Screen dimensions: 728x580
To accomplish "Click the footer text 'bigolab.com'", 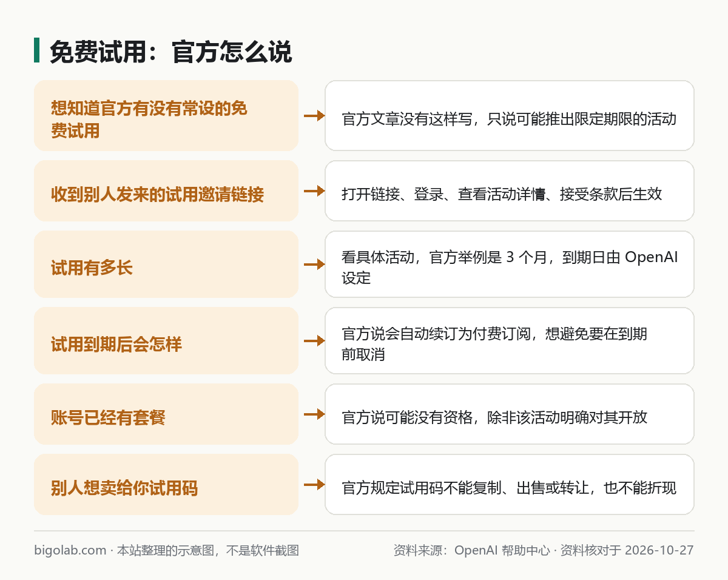I will (x=70, y=550).
